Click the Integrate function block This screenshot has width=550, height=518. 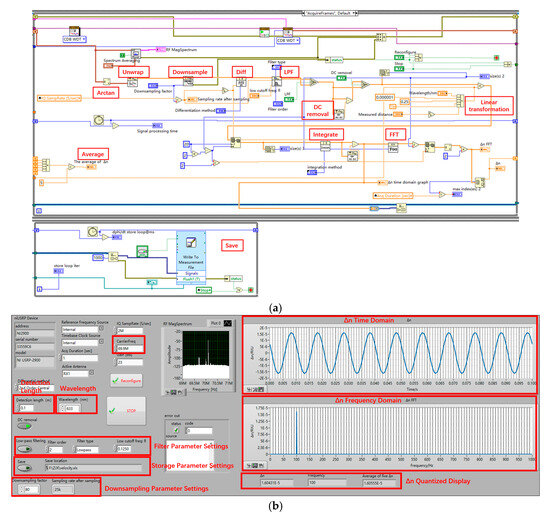[x=325, y=146]
